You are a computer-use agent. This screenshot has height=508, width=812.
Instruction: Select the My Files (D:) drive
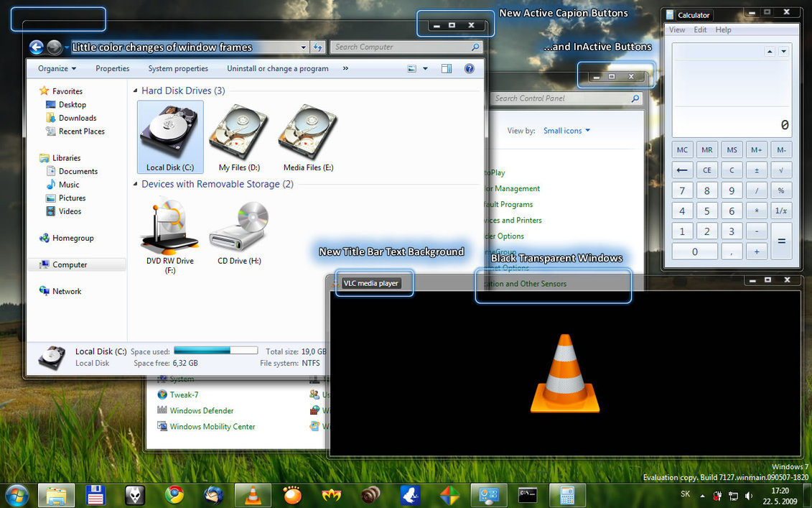tap(239, 137)
